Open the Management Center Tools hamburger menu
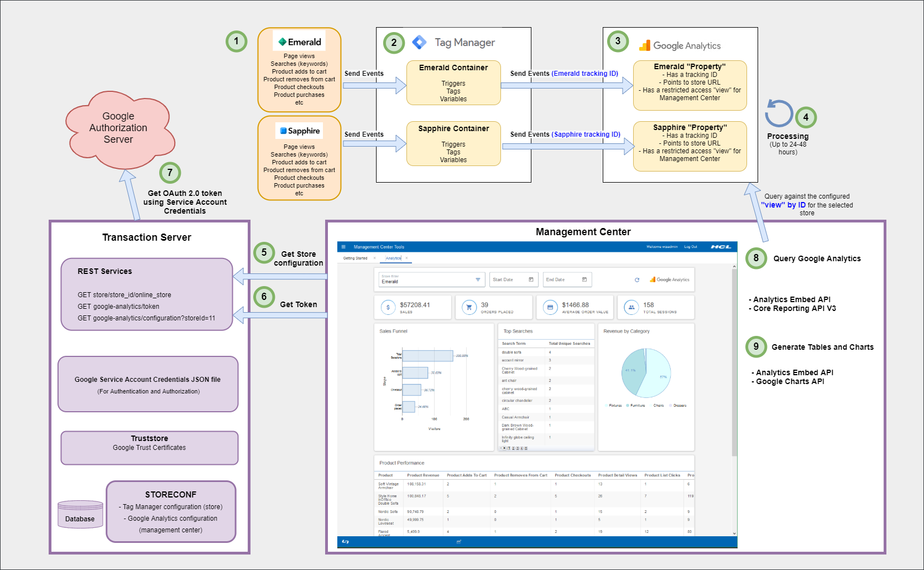Image resolution: width=924 pixels, height=570 pixels. coord(343,247)
